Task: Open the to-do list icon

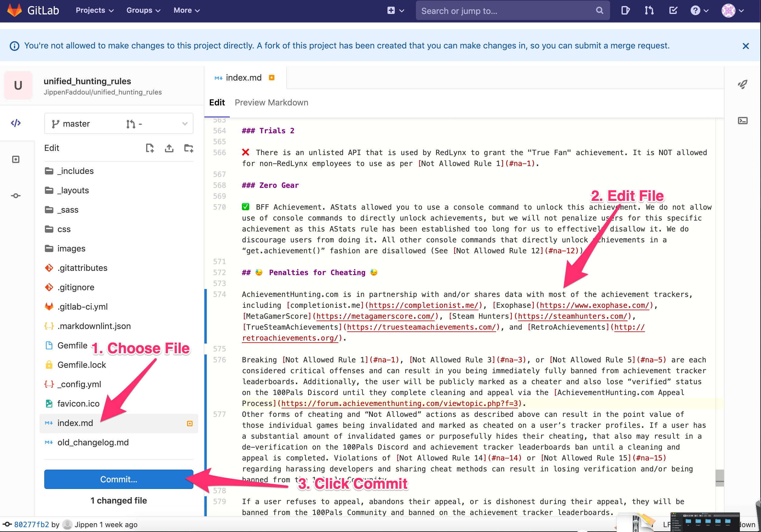Action: pyautogui.click(x=673, y=11)
